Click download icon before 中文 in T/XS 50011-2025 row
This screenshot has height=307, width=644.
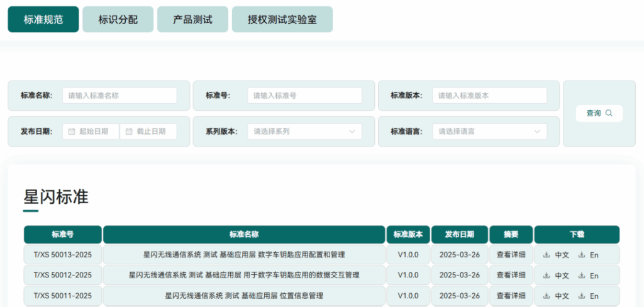click(x=547, y=296)
